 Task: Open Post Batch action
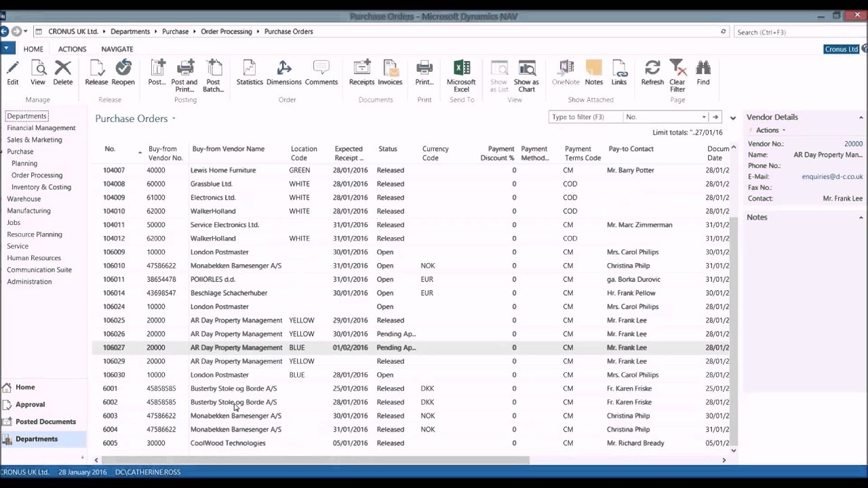coord(214,76)
